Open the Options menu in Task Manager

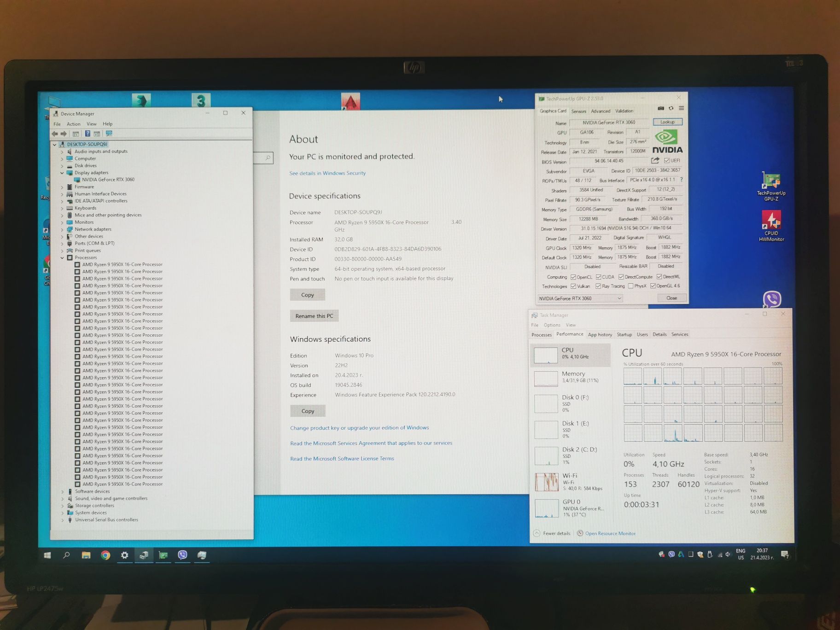pyautogui.click(x=552, y=325)
